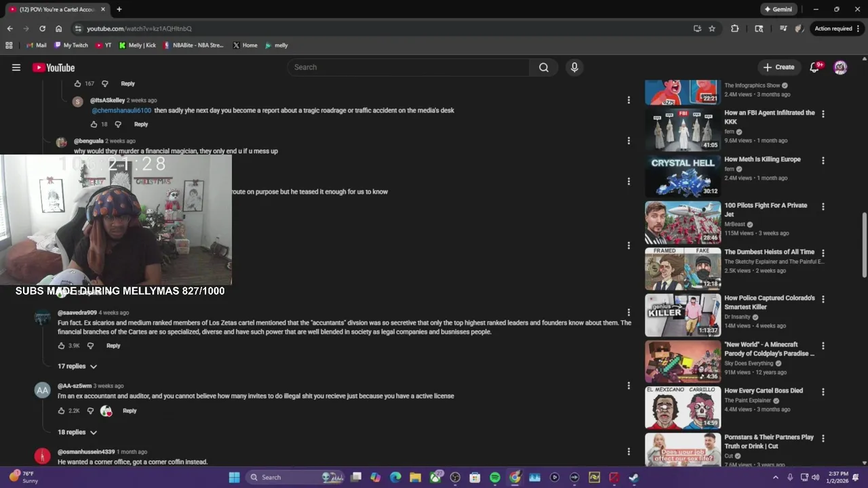Viewport: 868px width, 488px height.
Task: Open 'How an FBI Agent Infiltrated' thumbnail
Action: coord(683,130)
